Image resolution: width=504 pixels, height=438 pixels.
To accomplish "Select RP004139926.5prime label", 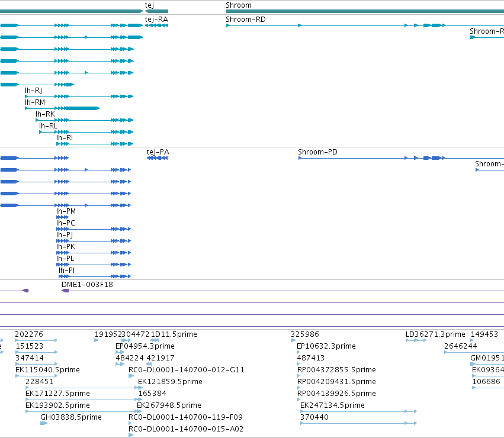I will pyautogui.click(x=336, y=394).
